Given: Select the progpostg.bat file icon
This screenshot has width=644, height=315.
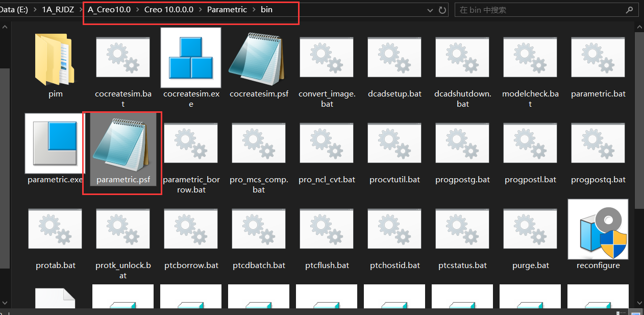Looking at the screenshot, I should (x=462, y=143).
